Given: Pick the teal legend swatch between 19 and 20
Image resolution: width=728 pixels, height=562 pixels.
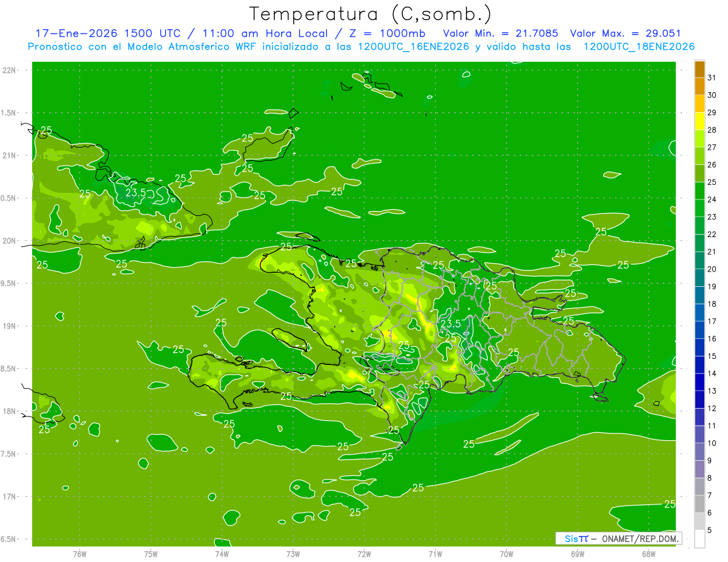Looking at the screenshot, I should [x=699, y=278].
